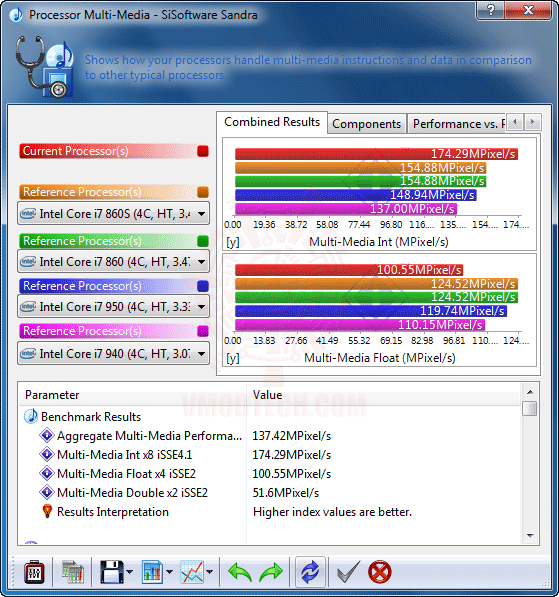Open the line graph dropdown arrow
Screen dimensions: 559x597
point(209,572)
